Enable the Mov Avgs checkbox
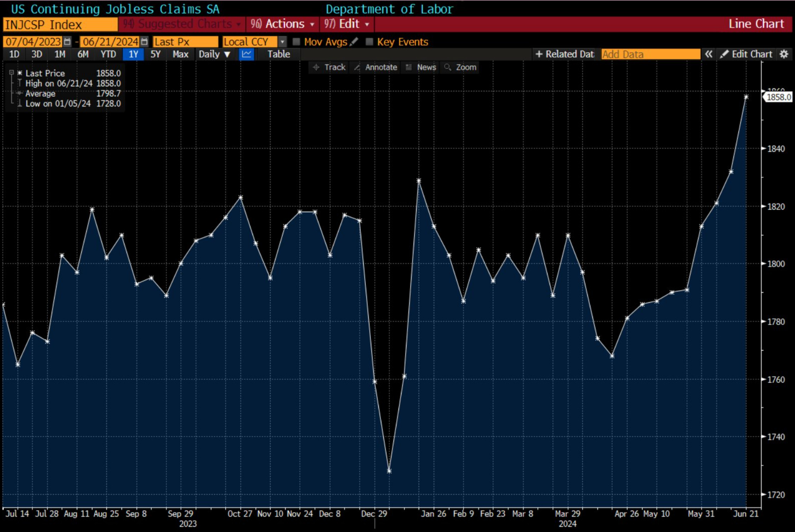This screenshot has width=795, height=532. [296, 42]
